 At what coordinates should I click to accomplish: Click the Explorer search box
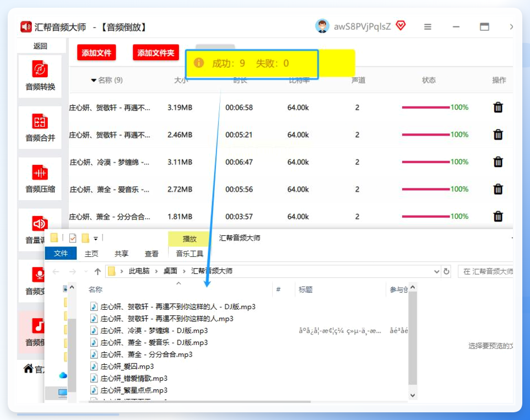pos(485,271)
